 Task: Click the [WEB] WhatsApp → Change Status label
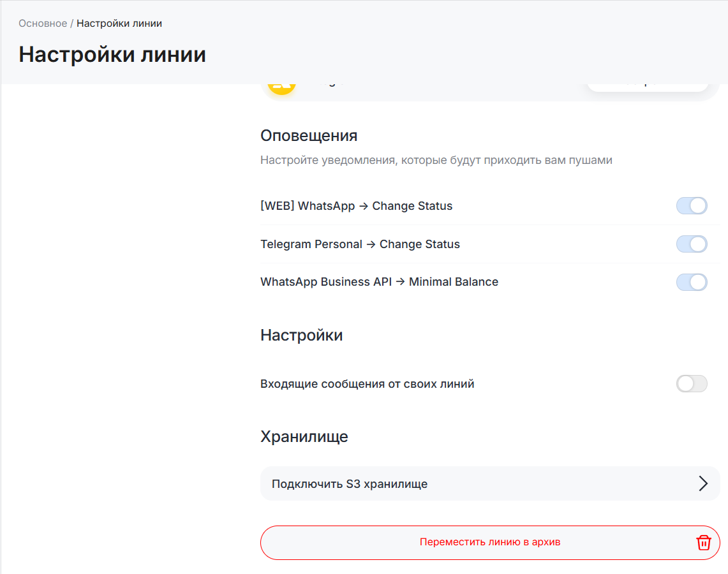356,206
